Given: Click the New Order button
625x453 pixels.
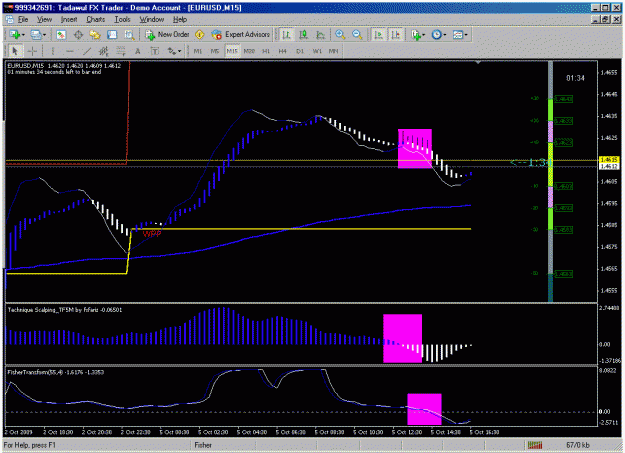Looking at the screenshot, I should tap(167, 35).
